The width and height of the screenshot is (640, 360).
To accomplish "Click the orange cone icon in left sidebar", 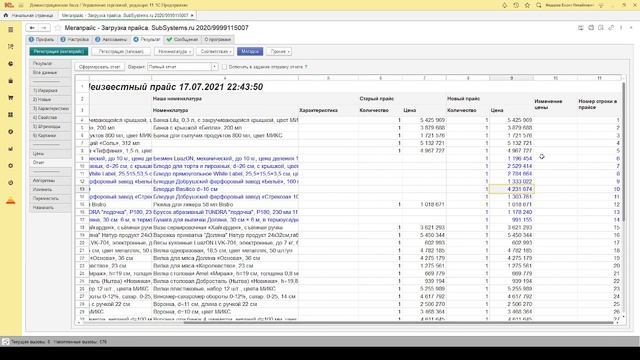I will tap(11, 200).
